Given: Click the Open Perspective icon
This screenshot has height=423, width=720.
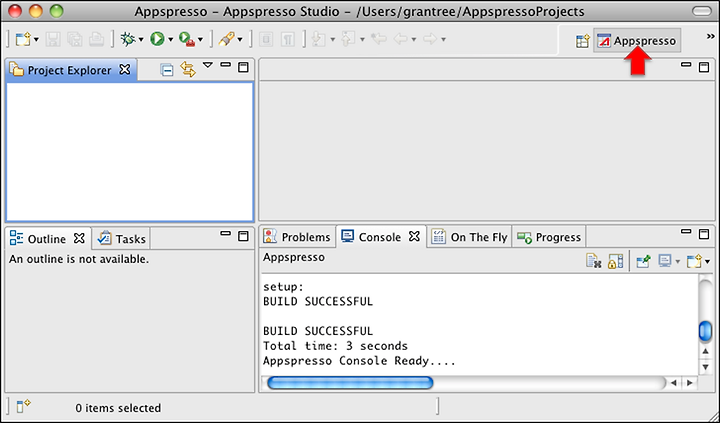Looking at the screenshot, I should (582, 41).
